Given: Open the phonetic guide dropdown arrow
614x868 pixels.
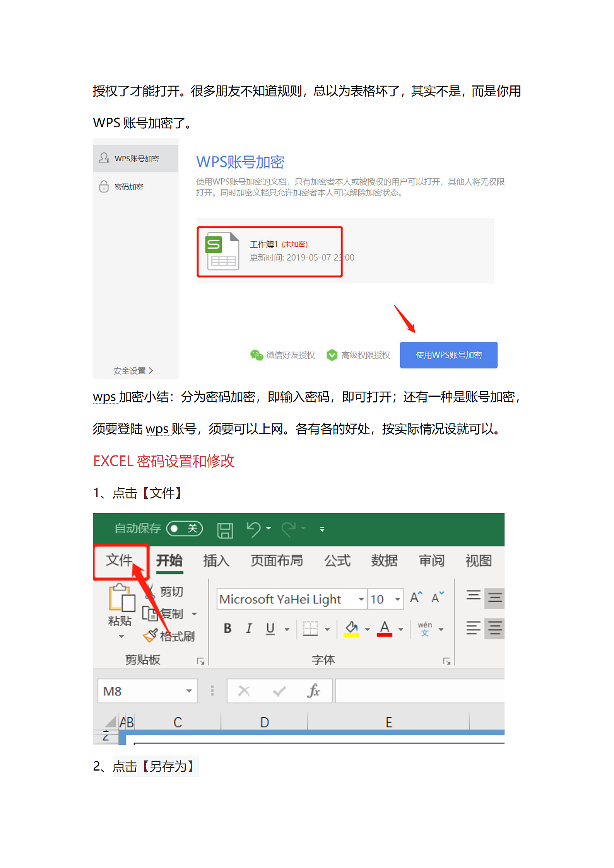Looking at the screenshot, I should pyautogui.click(x=441, y=629).
